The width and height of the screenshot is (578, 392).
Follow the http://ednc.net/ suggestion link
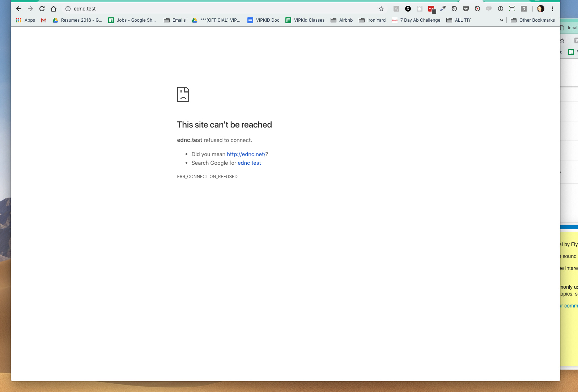[x=246, y=154]
